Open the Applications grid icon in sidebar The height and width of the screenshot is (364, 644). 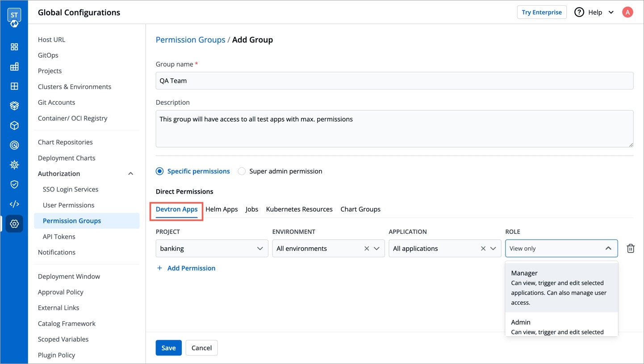tap(14, 47)
